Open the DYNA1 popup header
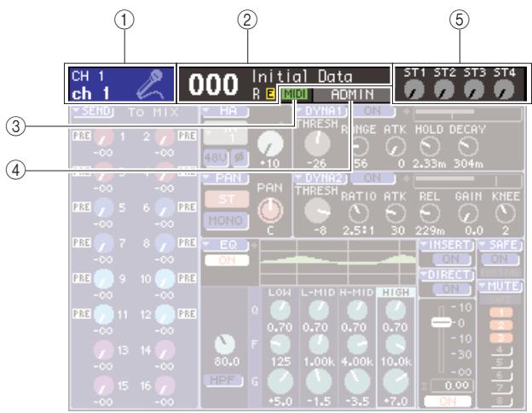 (x=321, y=111)
